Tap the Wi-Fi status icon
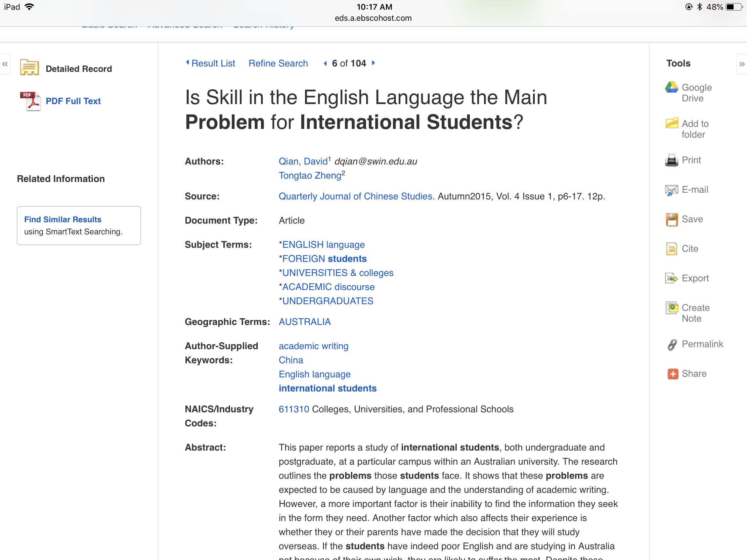The height and width of the screenshot is (560, 747). [x=29, y=7]
